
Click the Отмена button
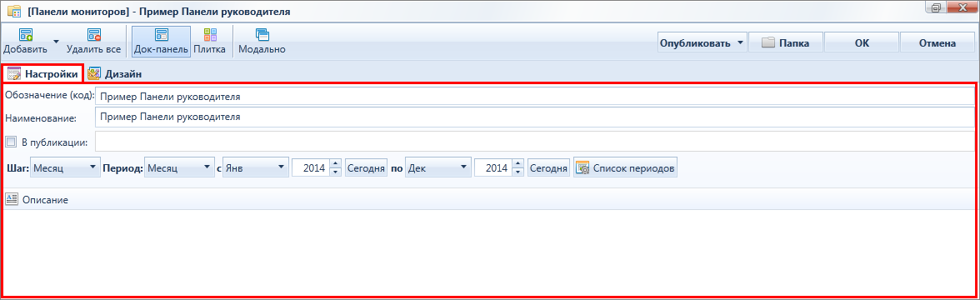pyautogui.click(x=937, y=43)
